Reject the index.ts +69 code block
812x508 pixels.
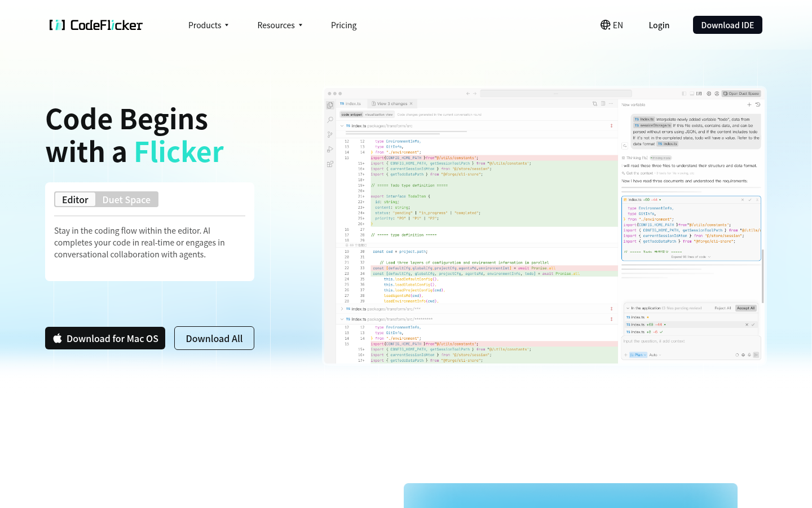(x=743, y=200)
